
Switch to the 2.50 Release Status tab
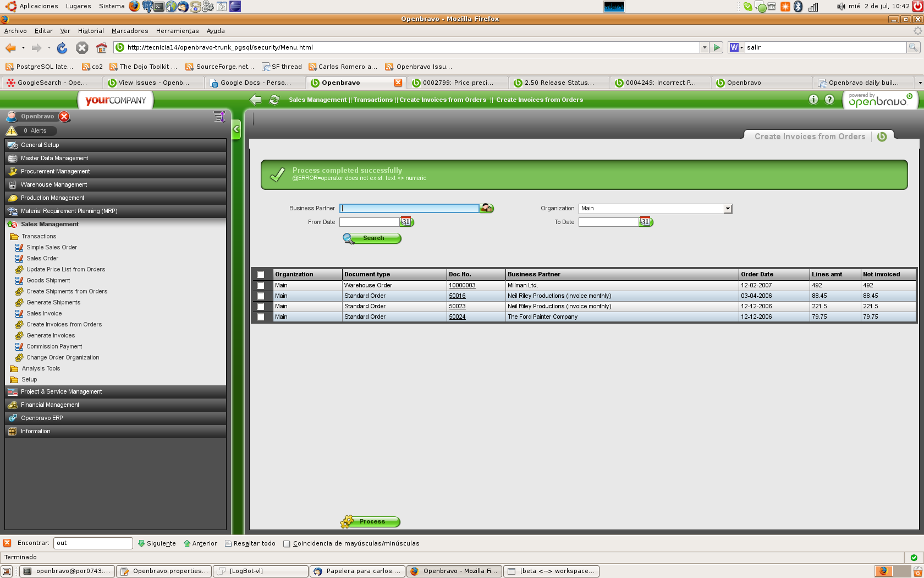559,83
